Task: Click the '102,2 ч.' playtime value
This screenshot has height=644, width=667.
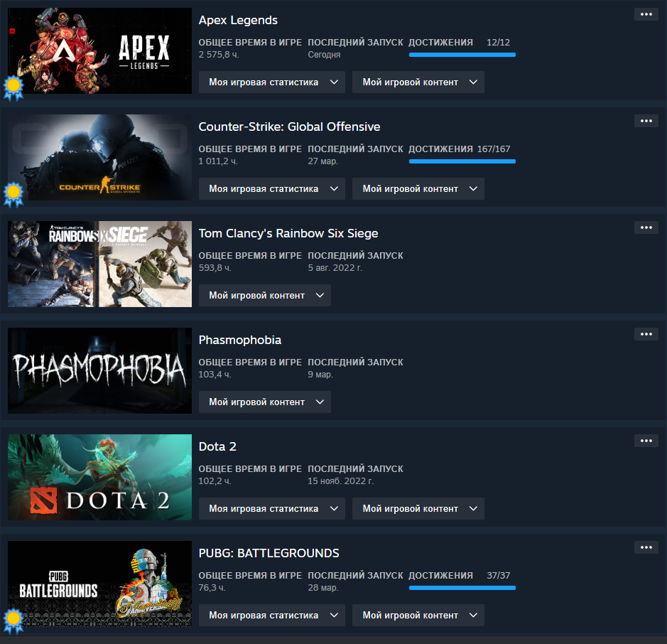Action: 215,481
